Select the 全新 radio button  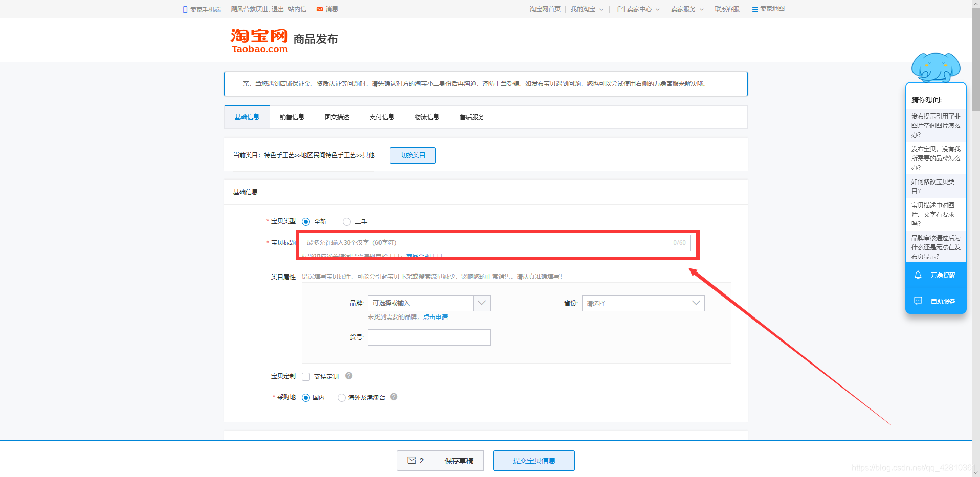pyautogui.click(x=306, y=222)
